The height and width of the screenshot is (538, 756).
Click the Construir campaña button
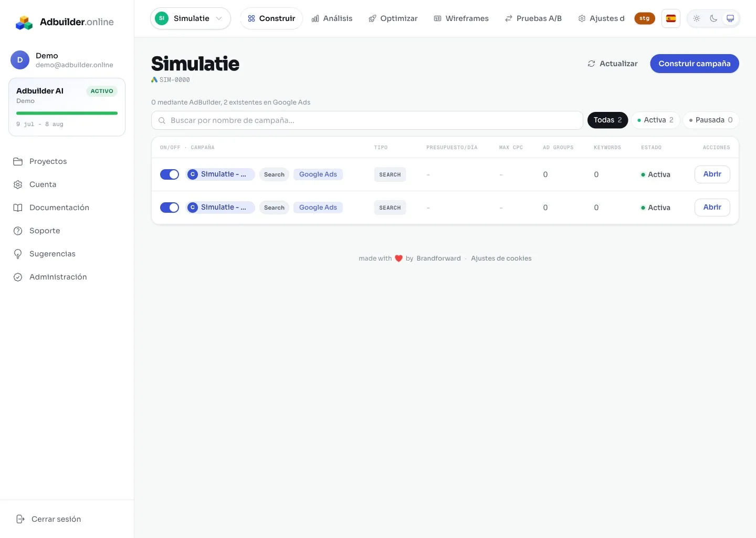click(695, 64)
